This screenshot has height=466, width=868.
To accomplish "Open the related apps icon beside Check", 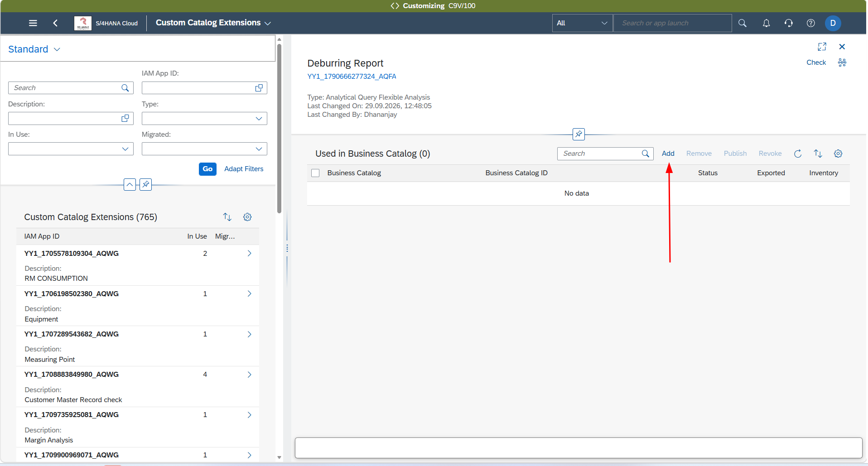I will pos(842,62).
